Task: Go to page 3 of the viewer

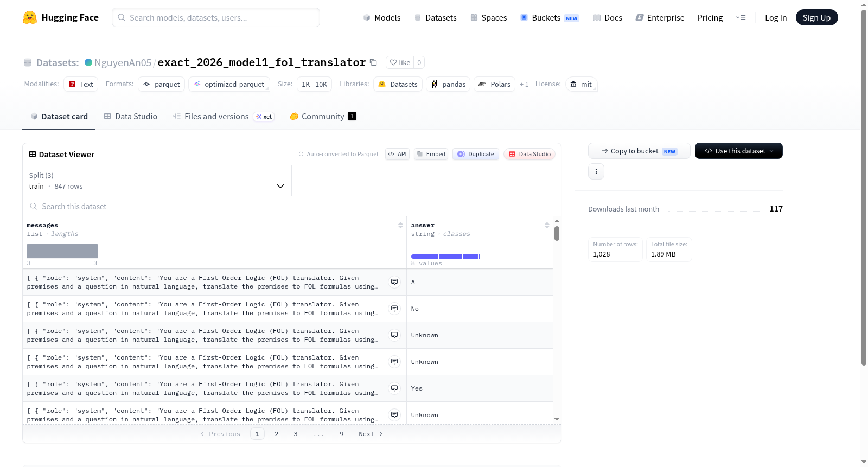Action: [296, 434]
